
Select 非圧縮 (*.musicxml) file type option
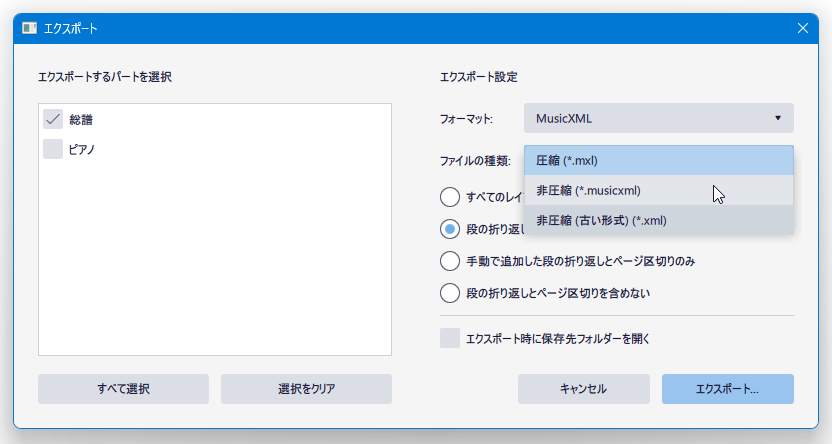pos(658,190)
